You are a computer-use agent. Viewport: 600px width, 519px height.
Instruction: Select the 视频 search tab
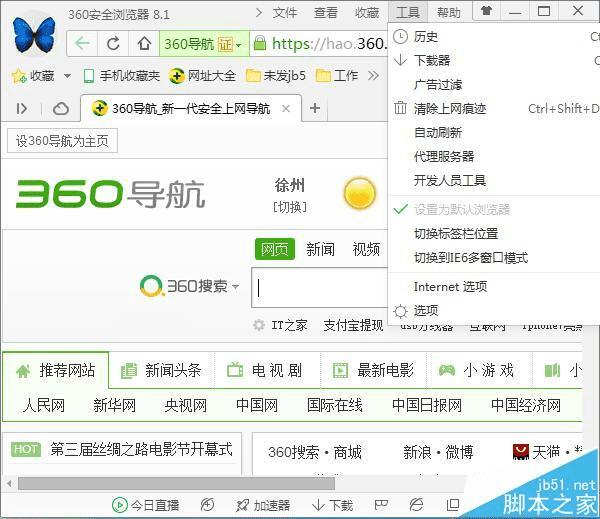pyautogui.click(x=366, y=249)
